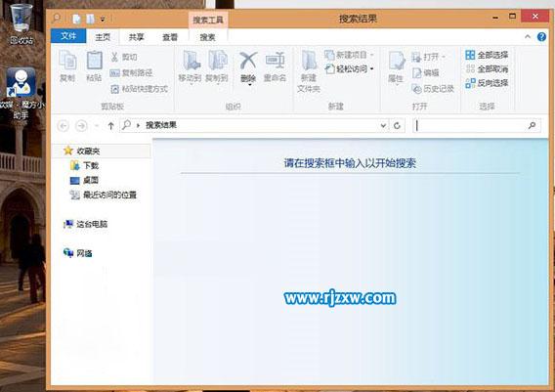Click the 重命名 rename icon
Viewport: 555px width, 392px height.
pyautogui.click(x=275, y=61)
